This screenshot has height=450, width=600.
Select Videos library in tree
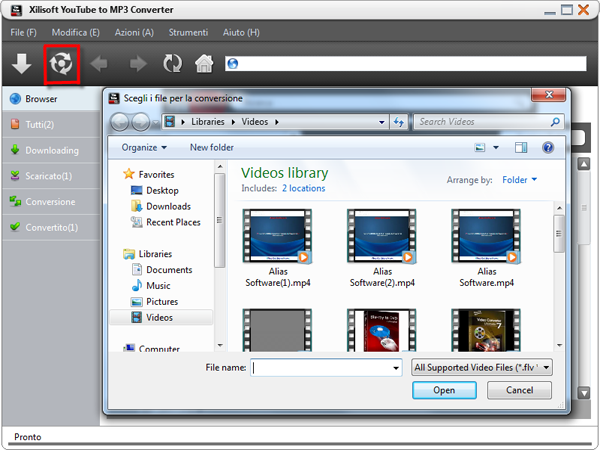(159, 318)
